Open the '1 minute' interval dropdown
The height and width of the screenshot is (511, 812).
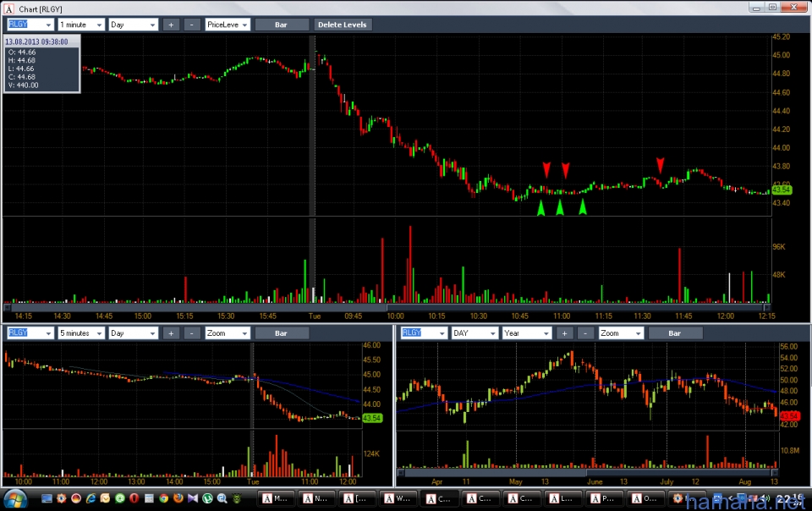(99, 25)
